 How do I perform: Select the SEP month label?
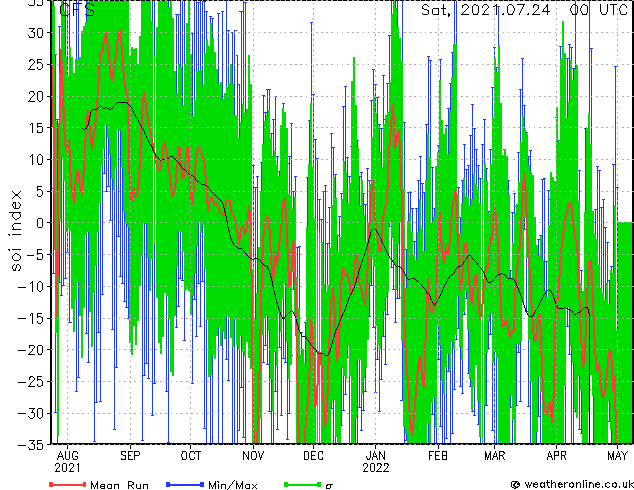(x=130, y=454)
